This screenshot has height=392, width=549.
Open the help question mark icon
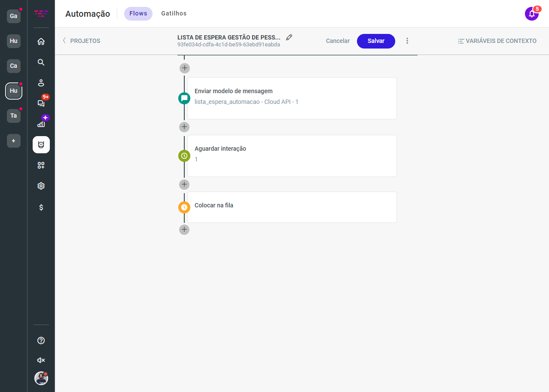point(41,340)
